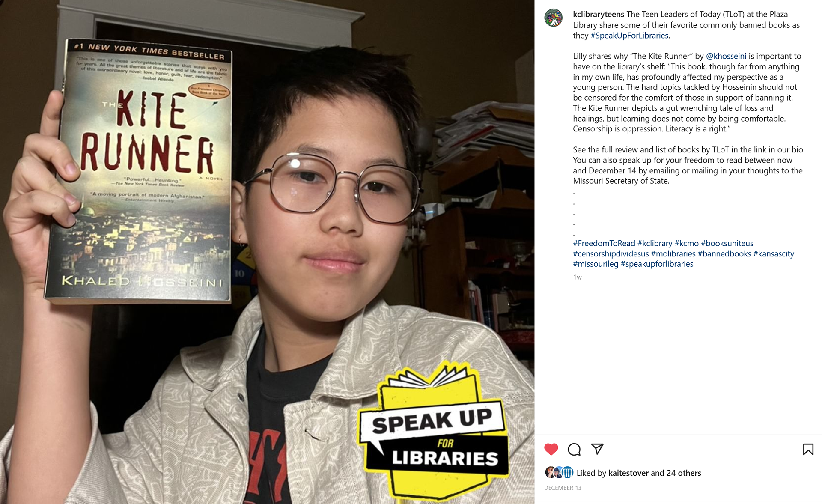This screenshot has width=822, height=504.
Task: Open the #censorshipdividesus hashtag
Action: (611, 253)
